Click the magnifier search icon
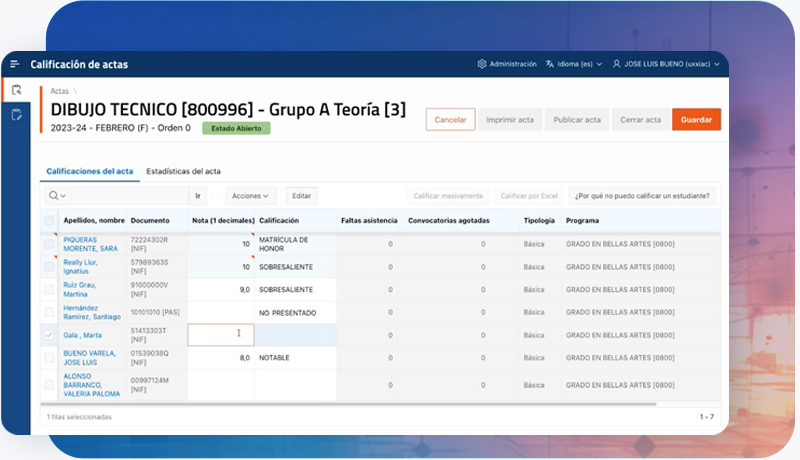 (x=56, y=196)
